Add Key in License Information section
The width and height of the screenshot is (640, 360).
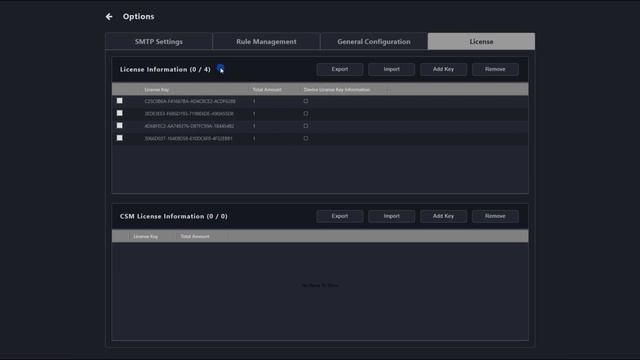tap(443, 69)
